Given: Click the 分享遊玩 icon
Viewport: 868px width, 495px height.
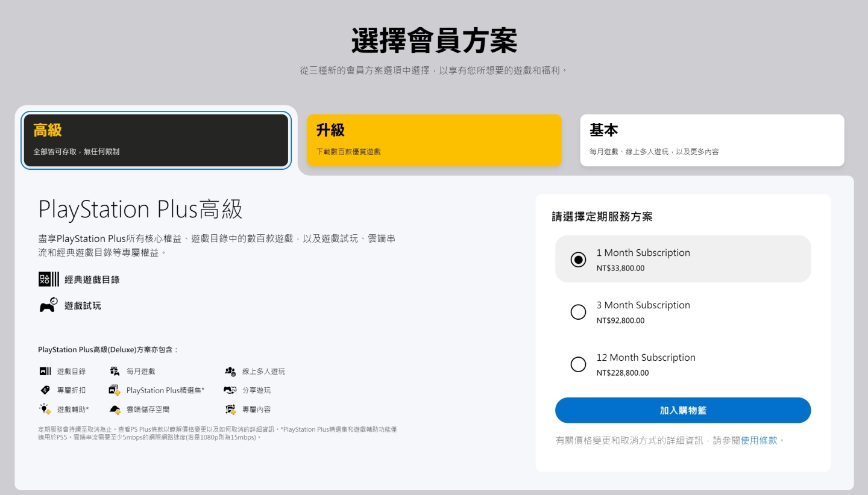Looking at the screenshot, I should (230, 390).
